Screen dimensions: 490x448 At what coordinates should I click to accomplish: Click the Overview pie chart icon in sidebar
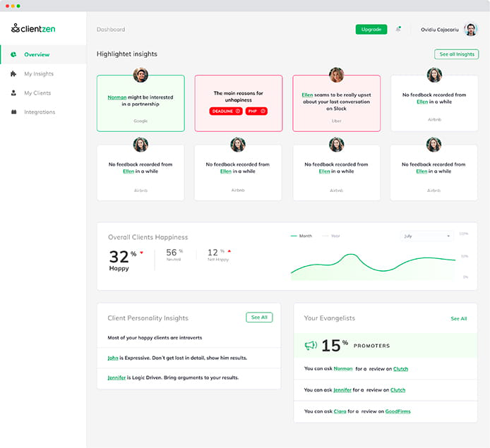click(x=13, y=54)
